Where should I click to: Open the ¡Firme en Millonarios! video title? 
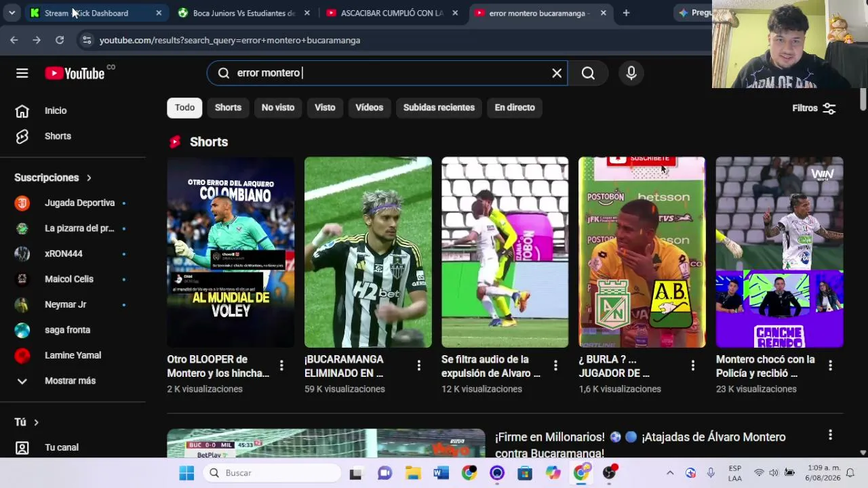(640, 445)
